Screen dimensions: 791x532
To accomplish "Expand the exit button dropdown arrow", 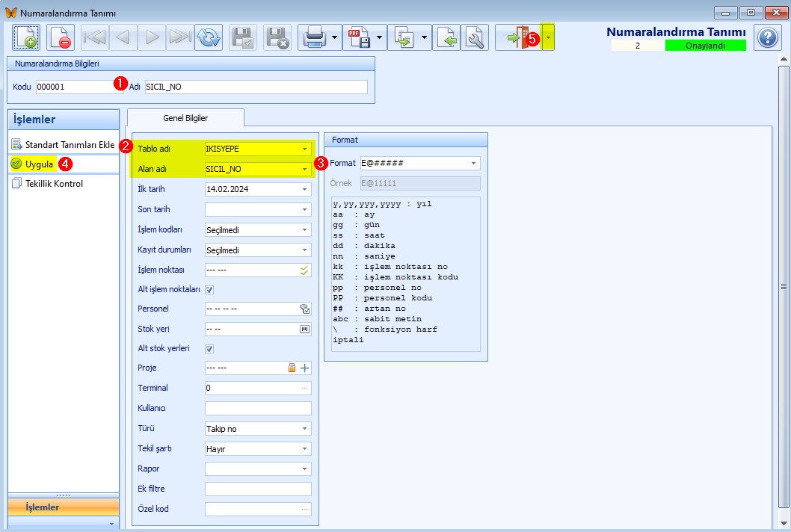I will point(548,37).
